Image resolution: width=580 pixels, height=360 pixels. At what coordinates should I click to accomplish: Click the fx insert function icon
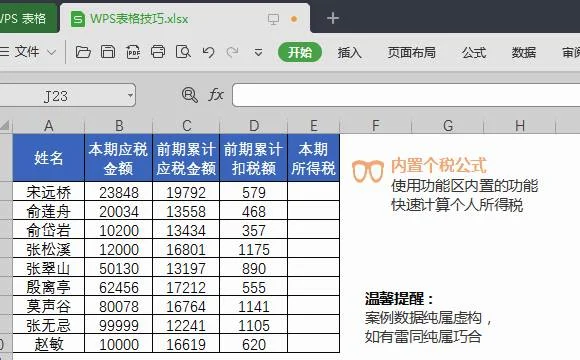pos(216,95)
